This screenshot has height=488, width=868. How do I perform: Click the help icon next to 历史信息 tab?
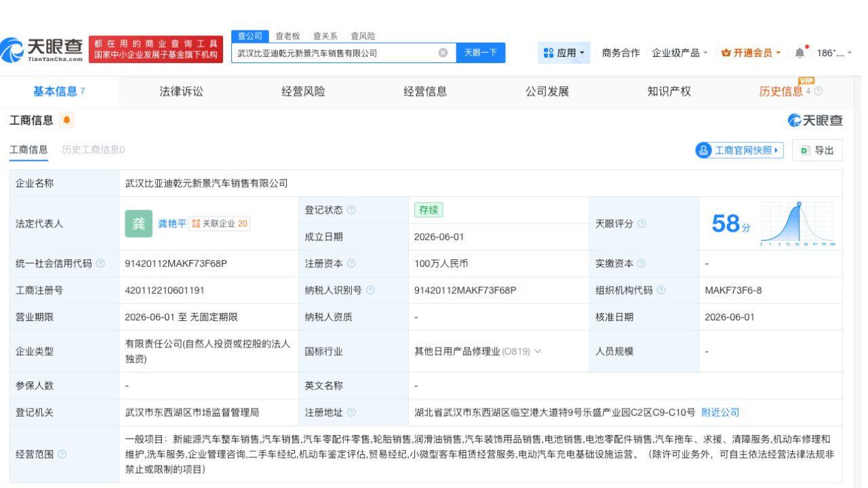[818, 92]
